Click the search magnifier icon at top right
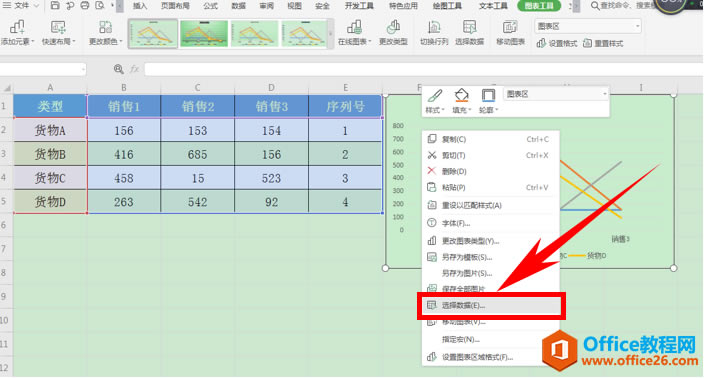 click(x=595, y=5)
